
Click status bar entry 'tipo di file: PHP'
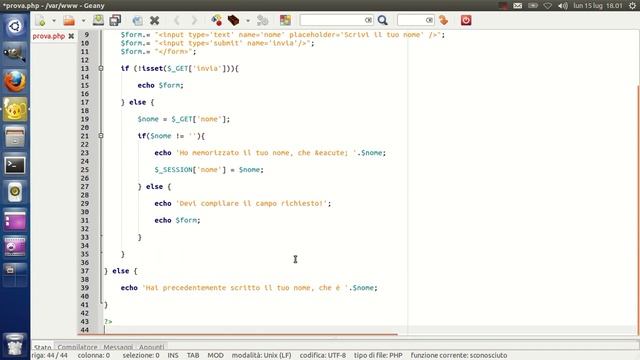[x=378, y=356]
